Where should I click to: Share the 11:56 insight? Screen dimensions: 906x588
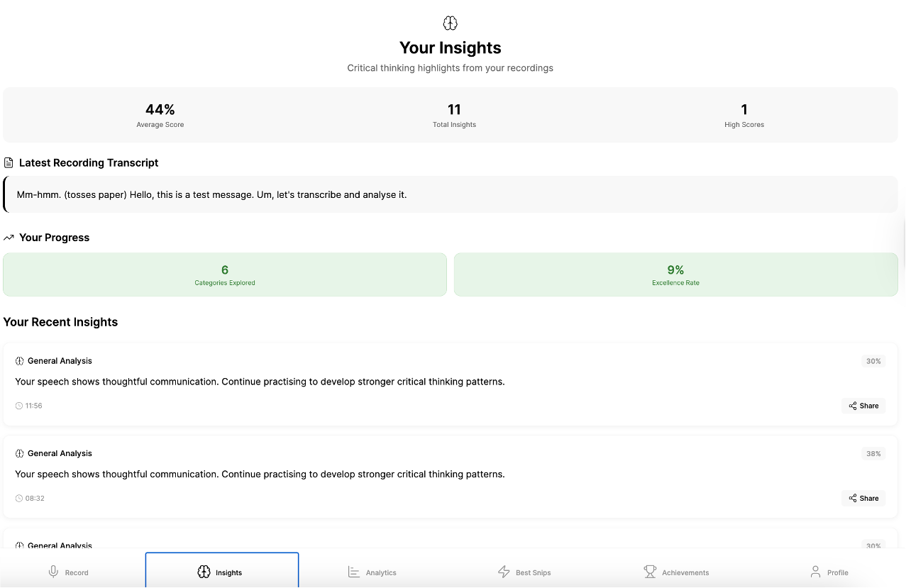[x=863, y=406]
